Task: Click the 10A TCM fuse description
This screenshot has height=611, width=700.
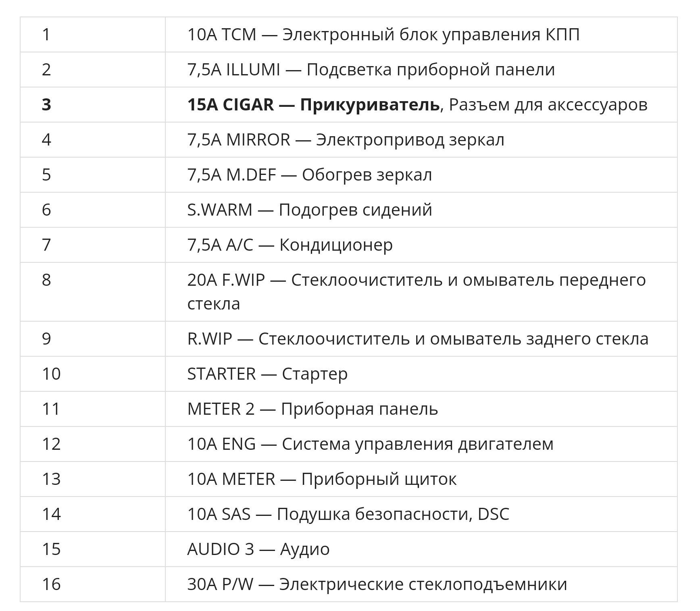Action: click(x=383, y=35)
